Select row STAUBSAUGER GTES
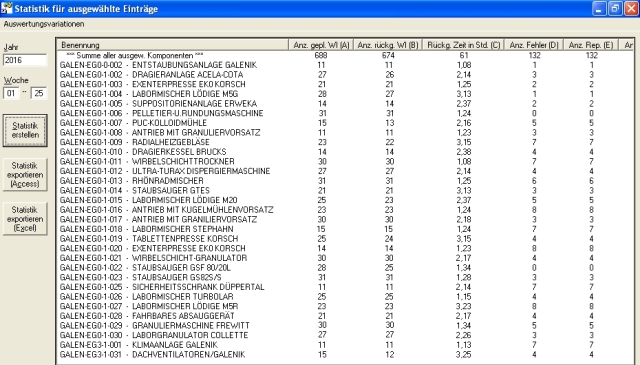This screenshot has height=365, width=640. click(344, 191)
